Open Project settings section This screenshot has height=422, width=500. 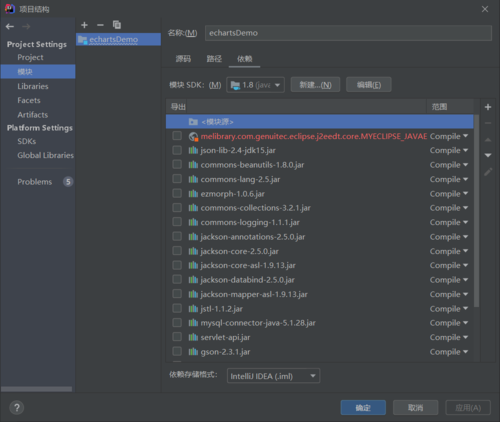click(x=30, y=57)
